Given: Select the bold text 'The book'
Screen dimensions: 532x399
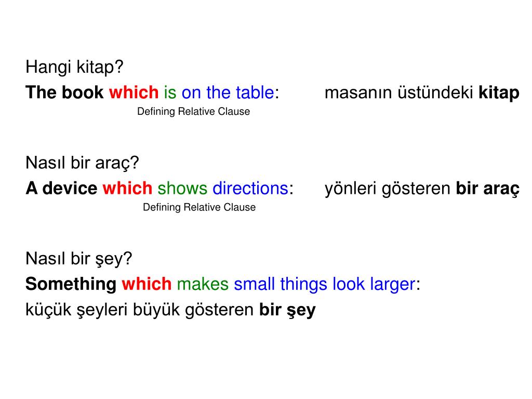Looking at the screenshot, I should [x=64, y=92].
